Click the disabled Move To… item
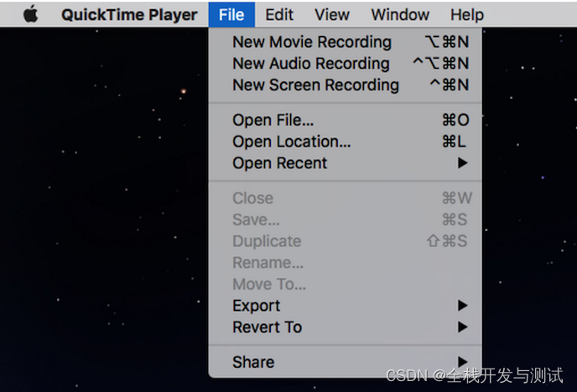The height and width of the screenshot is (392, 577). (x=346, y=284)
